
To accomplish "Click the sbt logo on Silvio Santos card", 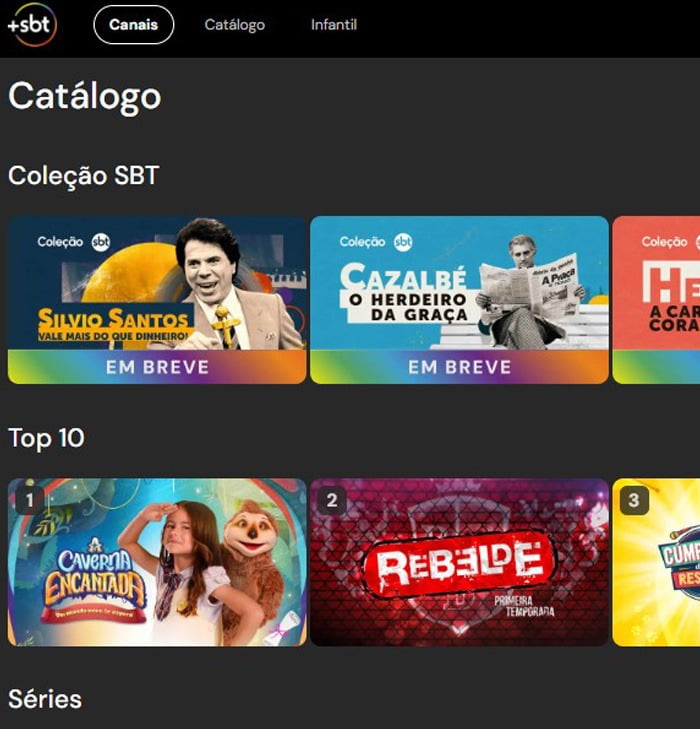I will click(101, 242).
